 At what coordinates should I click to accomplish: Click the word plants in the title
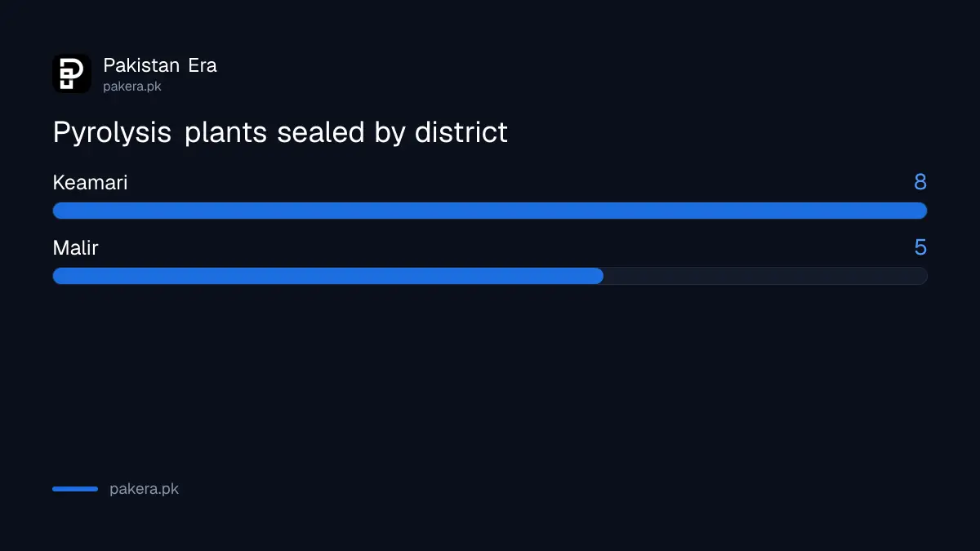tap(226, 133)
